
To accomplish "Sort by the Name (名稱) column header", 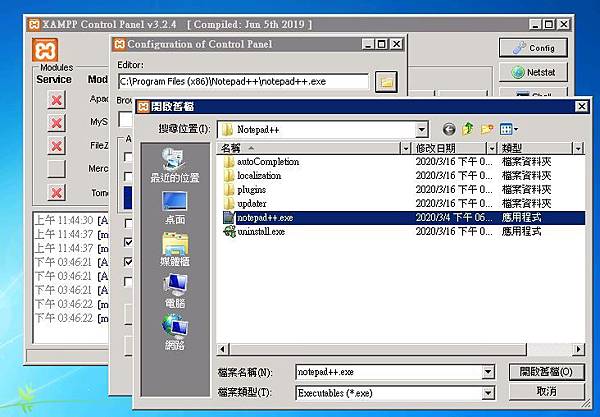I will (309, 148).
